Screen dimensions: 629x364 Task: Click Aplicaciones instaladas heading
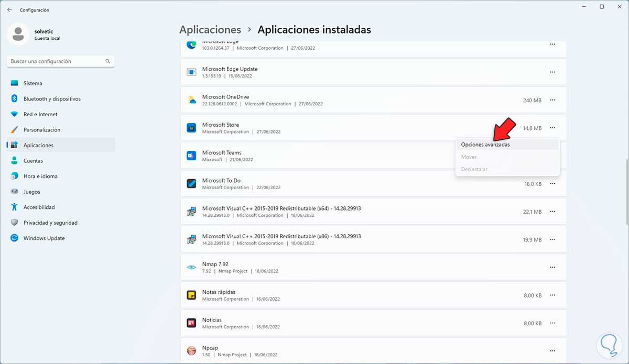click(x=314, y=30)
